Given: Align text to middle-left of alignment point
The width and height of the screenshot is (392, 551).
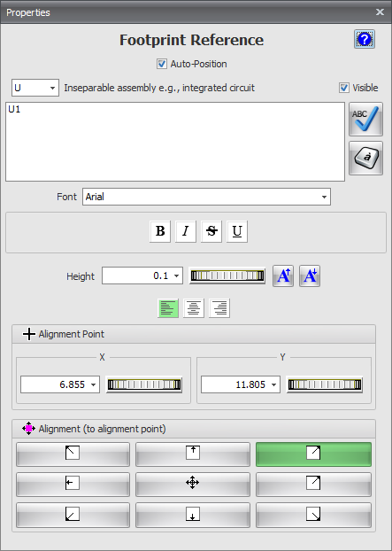Looking at the screenshot, I should pos(73,485).
